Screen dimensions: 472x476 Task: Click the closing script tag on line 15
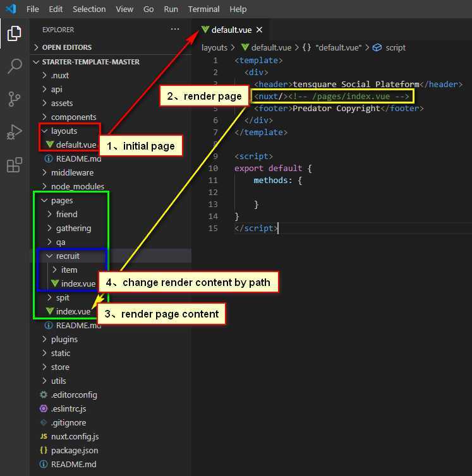[x=256, y=229]
